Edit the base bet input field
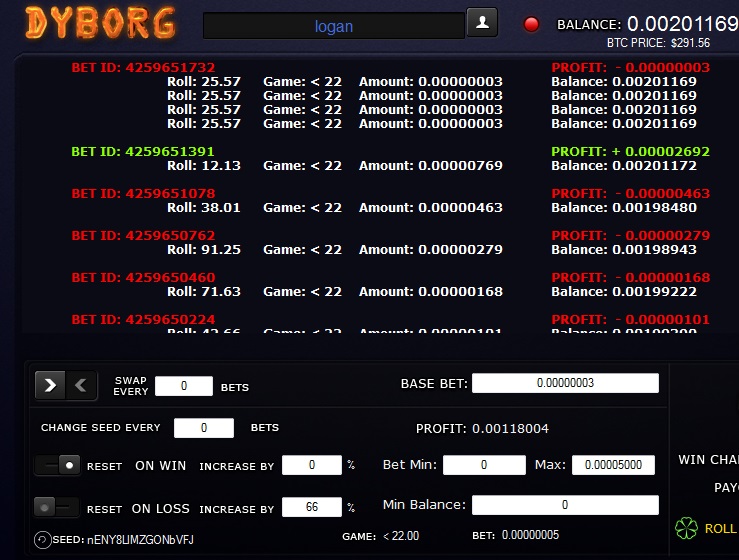The image size is (739, 560). (566, 383)
